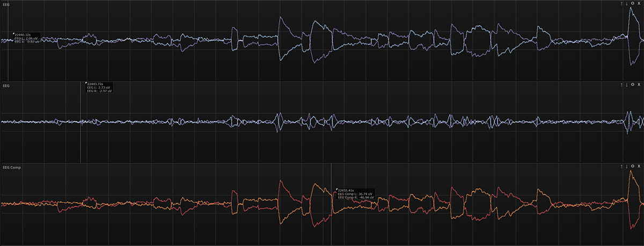Move the top EEG panel up
The width and height of the screenshot is (644, 246).
(621, 3)
